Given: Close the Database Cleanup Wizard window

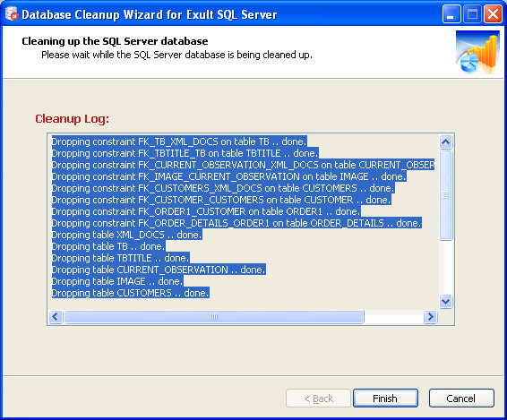Looking at the screenshot, I should pyautogui.click(x=493, y=14).
